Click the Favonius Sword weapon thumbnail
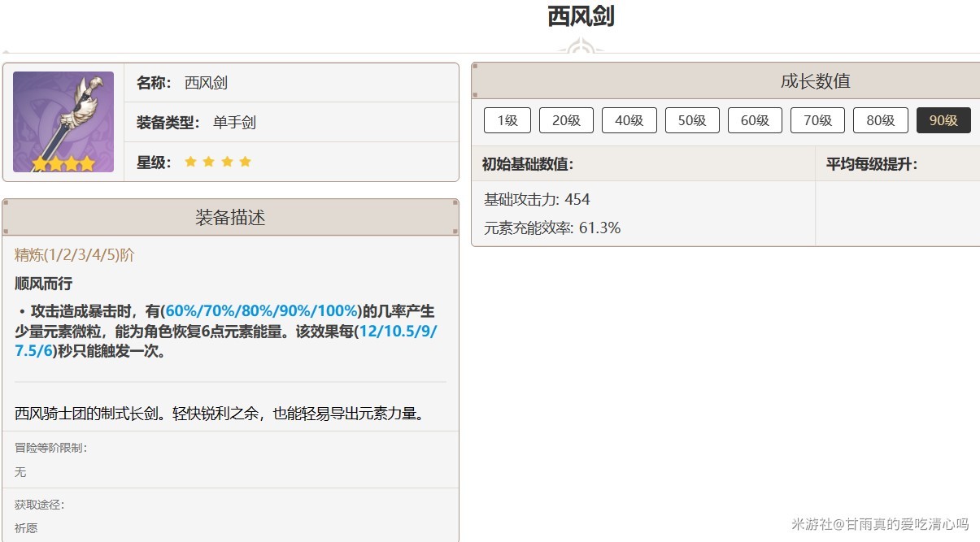980x542 pixels. 63,122
